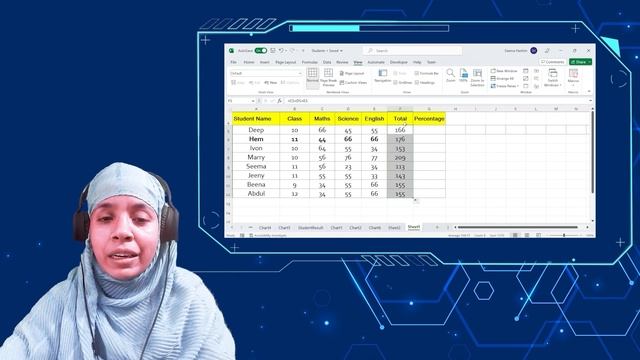Click the horizontal scrollbar
Viewport: 640px width, 360px height.
(x=518, y=227)
